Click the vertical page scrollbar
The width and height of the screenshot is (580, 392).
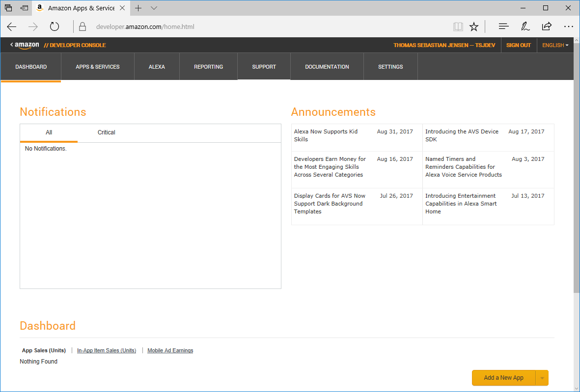(x=576, y=196)
